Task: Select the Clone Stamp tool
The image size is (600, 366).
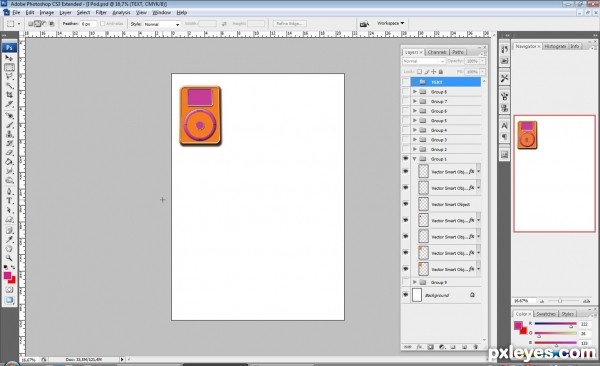Action: 9,134
